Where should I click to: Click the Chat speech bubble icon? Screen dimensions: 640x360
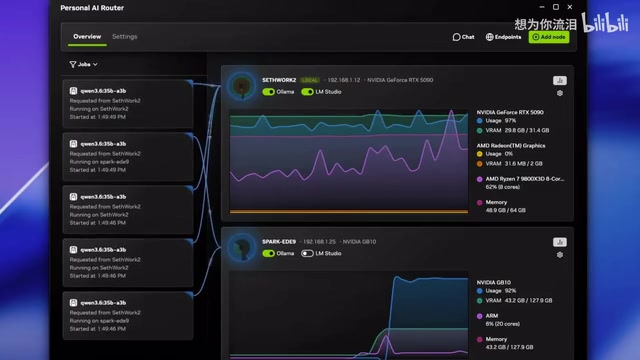pyautogui.click(x=456, y=37)
